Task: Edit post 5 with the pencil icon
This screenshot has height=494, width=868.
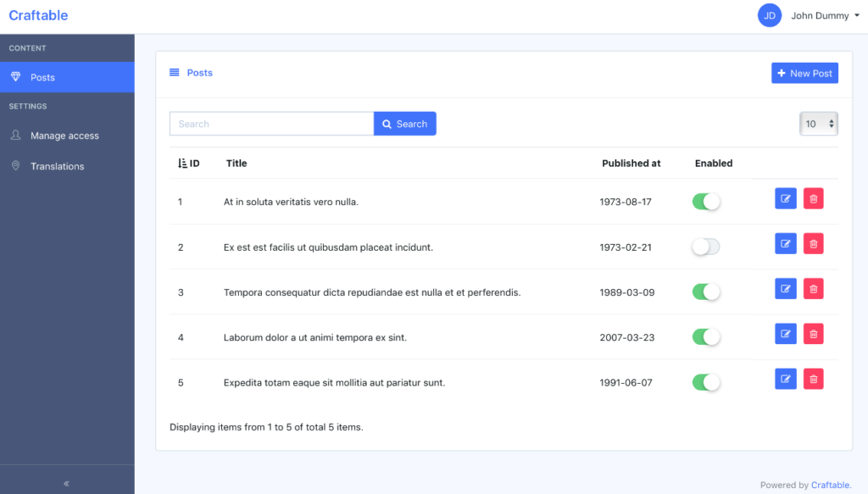Action: pyautogui.click(x=786, y=380)
